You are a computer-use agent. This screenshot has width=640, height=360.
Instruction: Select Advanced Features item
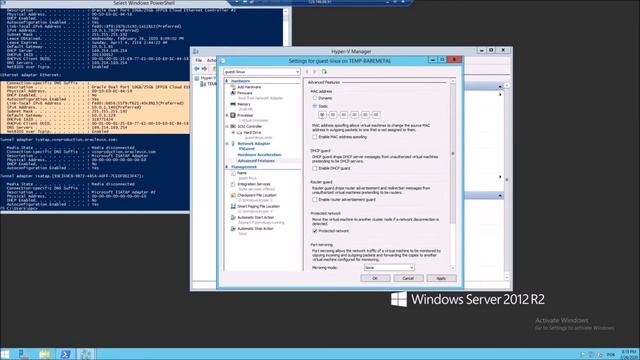click(x=256, y=161)
